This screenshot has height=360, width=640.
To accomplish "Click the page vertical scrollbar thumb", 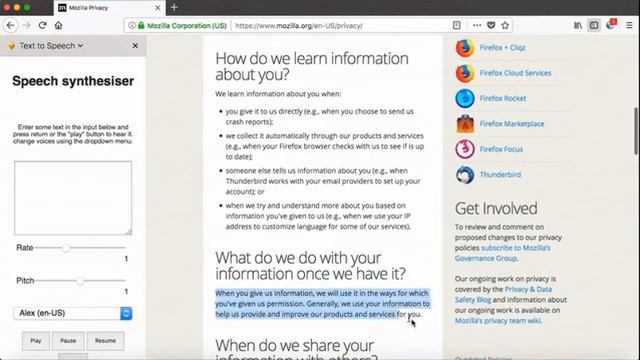I will 636,131.
